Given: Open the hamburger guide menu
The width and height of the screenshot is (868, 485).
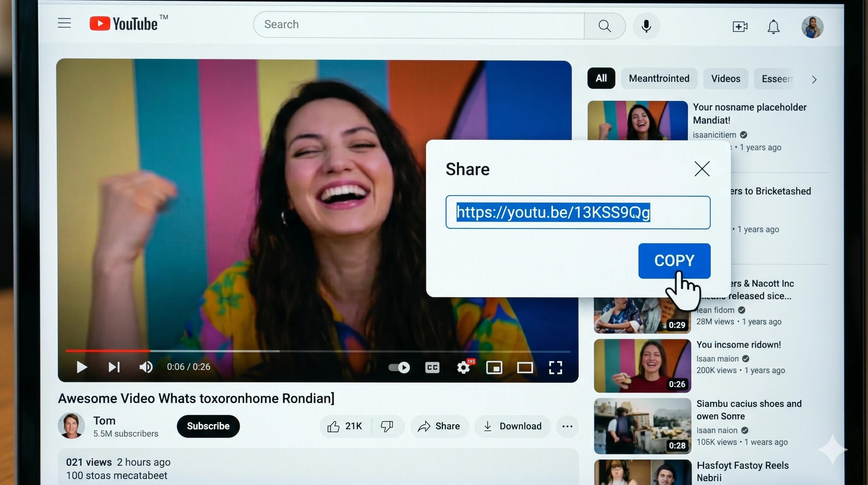Looking at the screenshot, I should coord(64,23).
